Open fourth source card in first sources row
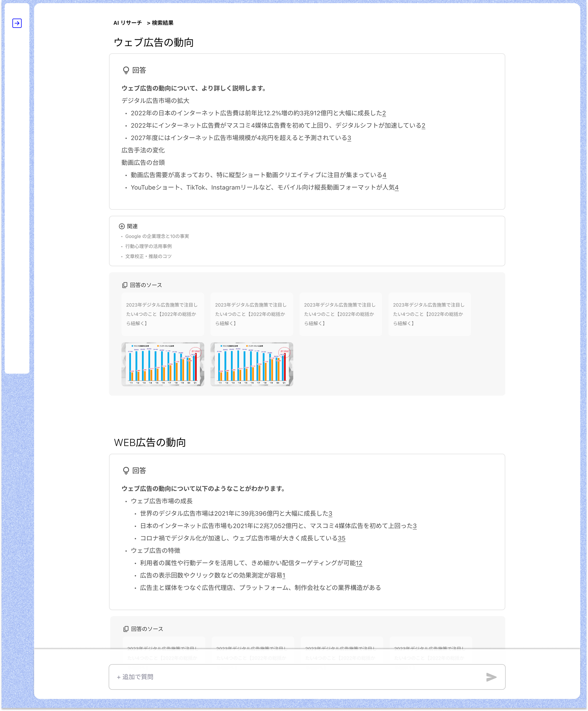Viewport: 588px width, 711px height. 429,314
